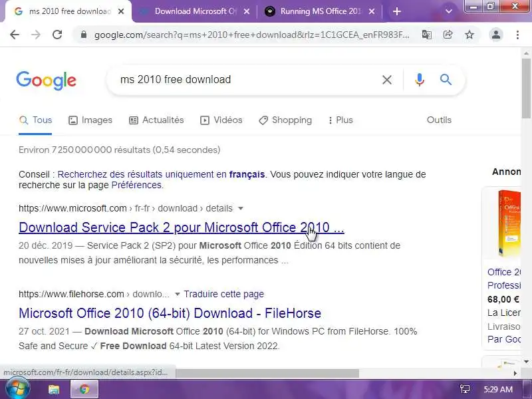Submit search with magnifier icon
The image size is (532, 399).
click(x=446, y=80)
